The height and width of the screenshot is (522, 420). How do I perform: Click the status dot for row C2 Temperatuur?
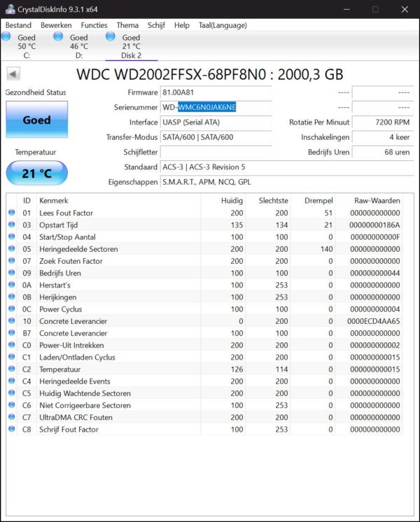(12, 369)
